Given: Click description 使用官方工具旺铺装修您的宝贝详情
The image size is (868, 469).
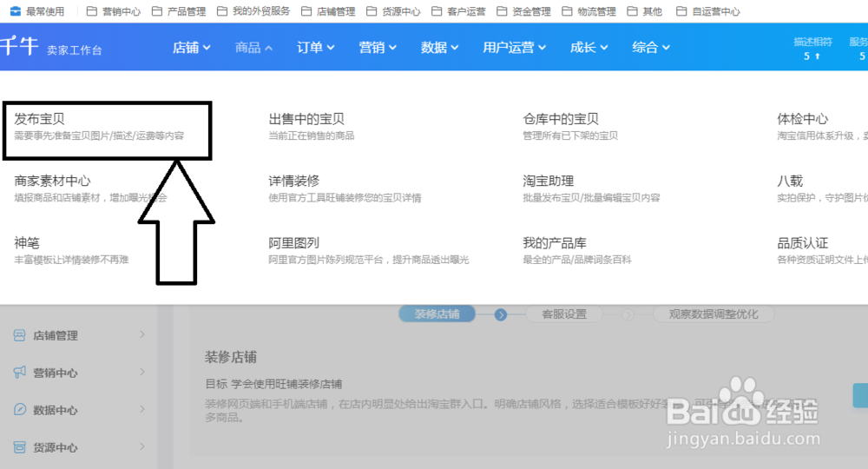Looking at the screenshot, I should [345, 198].
